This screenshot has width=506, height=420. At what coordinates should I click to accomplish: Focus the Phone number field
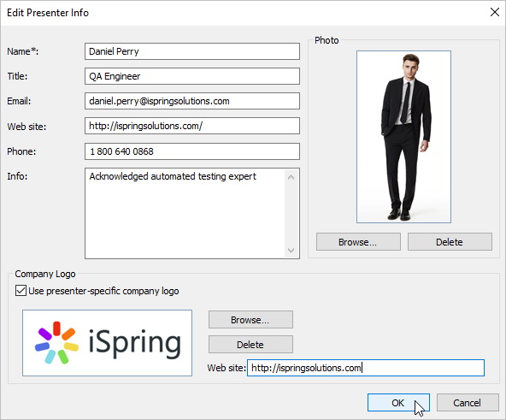pyautogui.click(x=192, y=151)
